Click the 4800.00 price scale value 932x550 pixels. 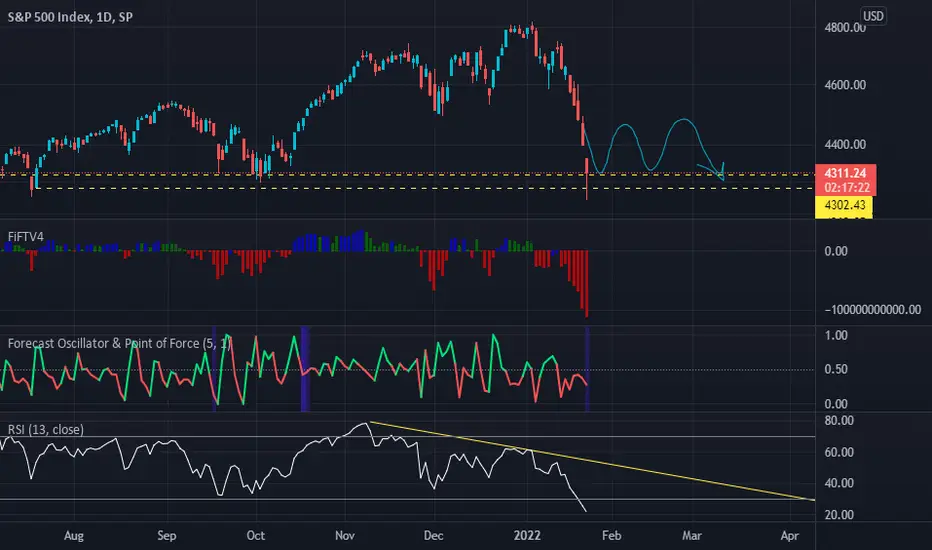coord(845,27)
